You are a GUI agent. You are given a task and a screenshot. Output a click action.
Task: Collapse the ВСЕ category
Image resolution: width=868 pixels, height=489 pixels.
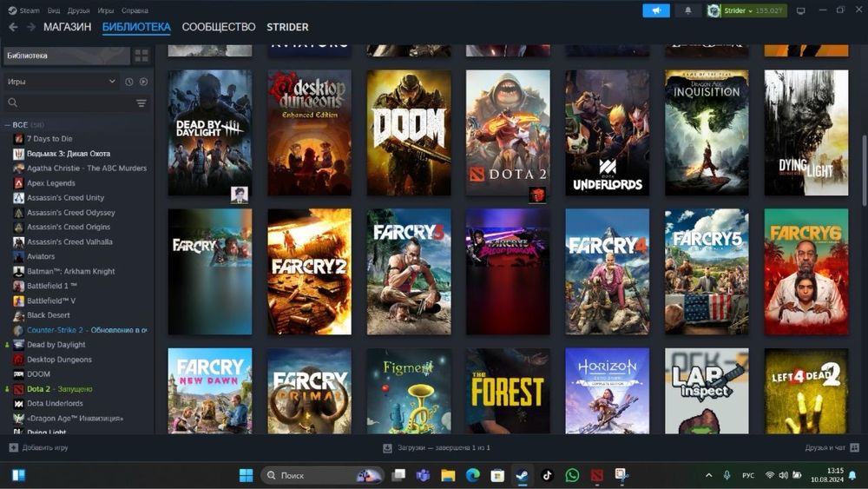pyautogui.click(x=8, y=124)
